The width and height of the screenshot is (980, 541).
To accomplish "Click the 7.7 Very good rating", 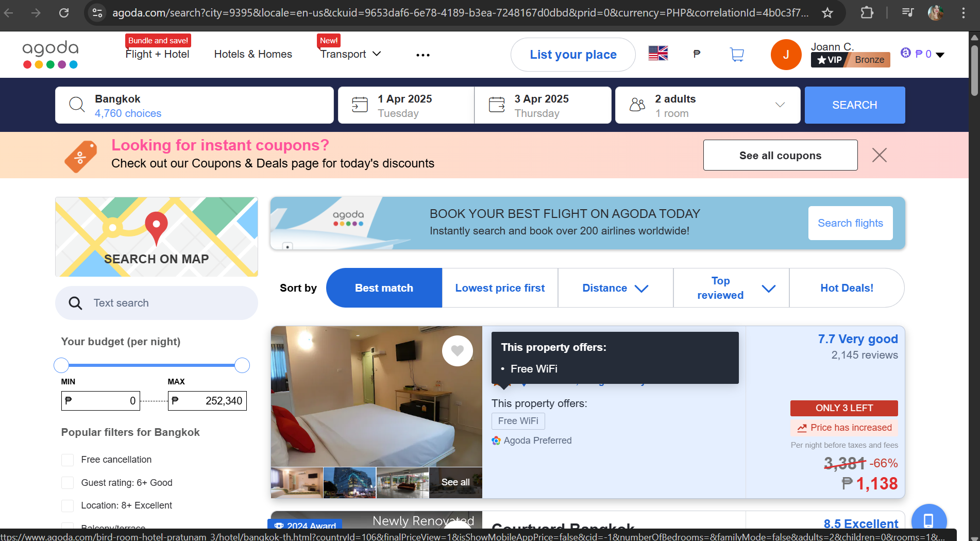I will tap(858, 339).
